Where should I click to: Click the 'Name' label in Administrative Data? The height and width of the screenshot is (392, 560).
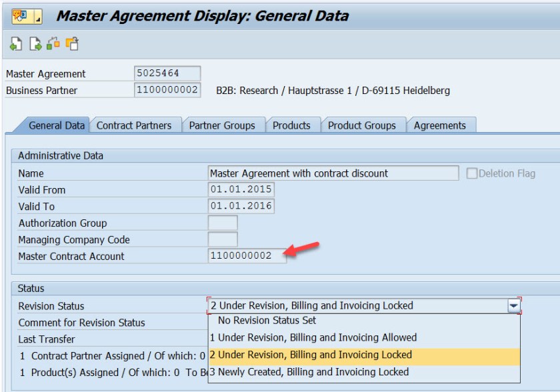(x=31, y=173)
